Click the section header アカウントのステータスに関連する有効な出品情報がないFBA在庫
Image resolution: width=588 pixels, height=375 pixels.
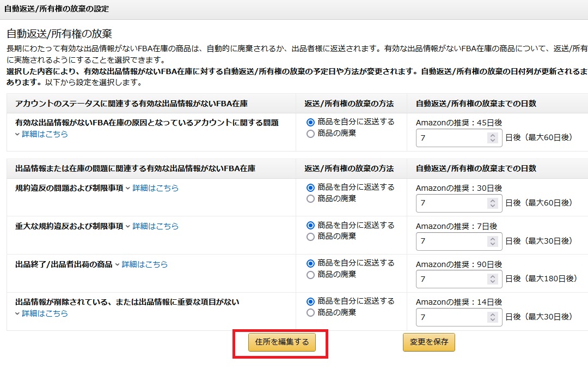coord(131,104)
